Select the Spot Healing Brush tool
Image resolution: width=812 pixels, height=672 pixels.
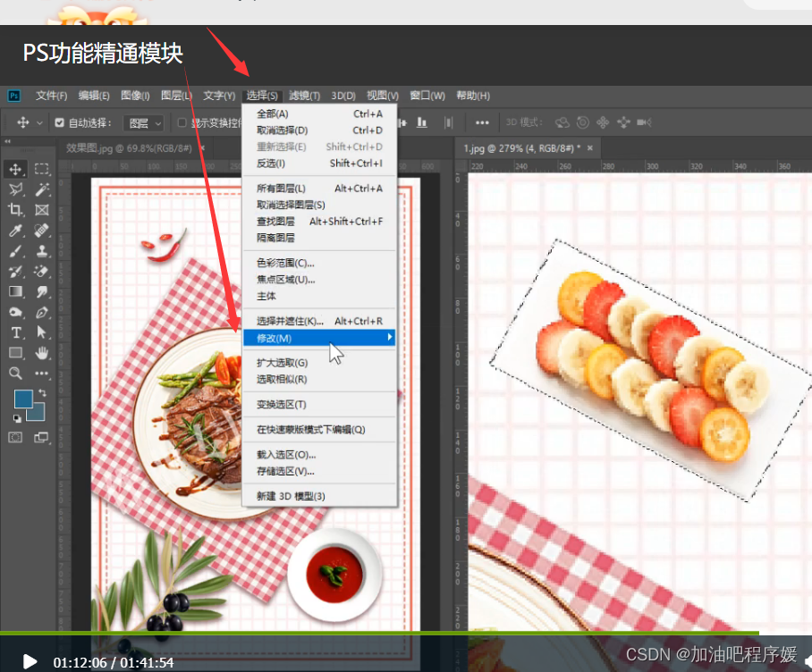pos(42,231)
